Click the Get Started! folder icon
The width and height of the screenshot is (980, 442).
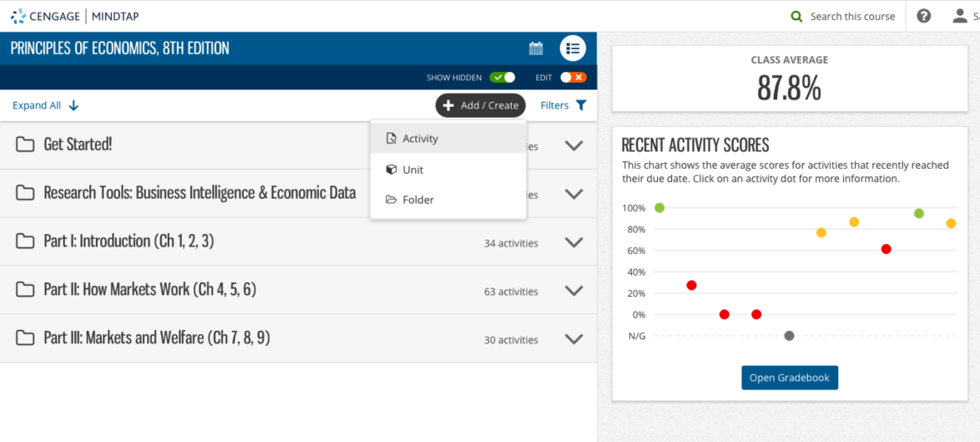coord(25,145)
